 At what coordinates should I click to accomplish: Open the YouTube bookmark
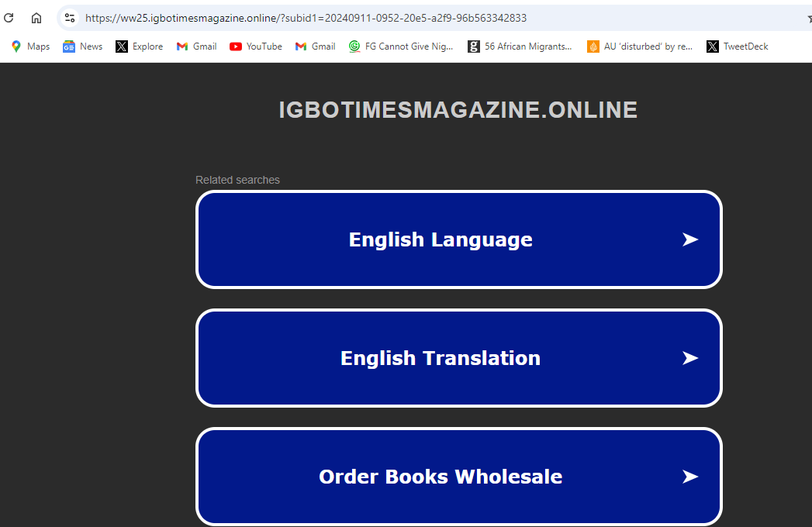256,46
